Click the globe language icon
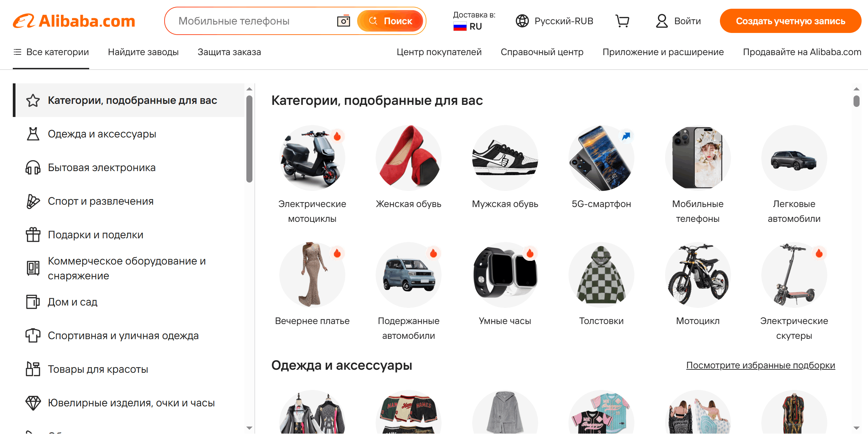868x441 pixels. coord(522,21)
